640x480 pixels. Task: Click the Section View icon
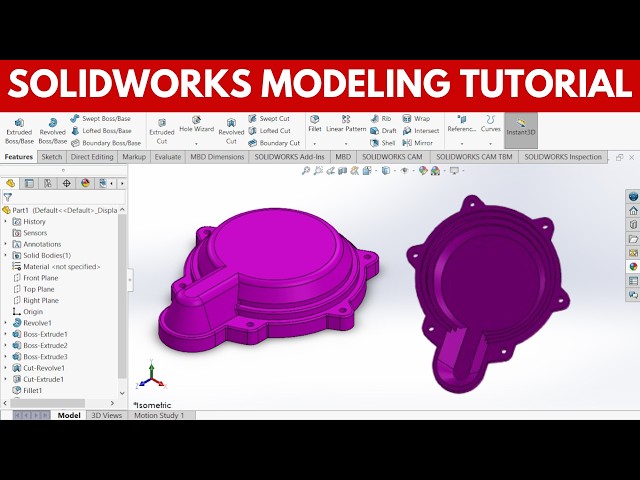pos(342,171)
